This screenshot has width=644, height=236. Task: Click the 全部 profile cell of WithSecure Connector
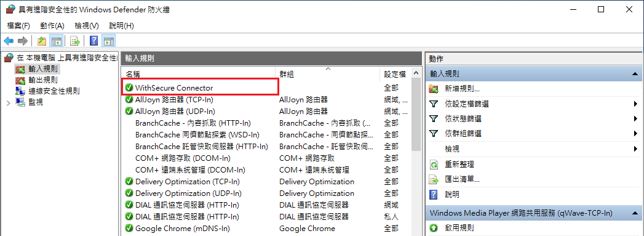391,87
